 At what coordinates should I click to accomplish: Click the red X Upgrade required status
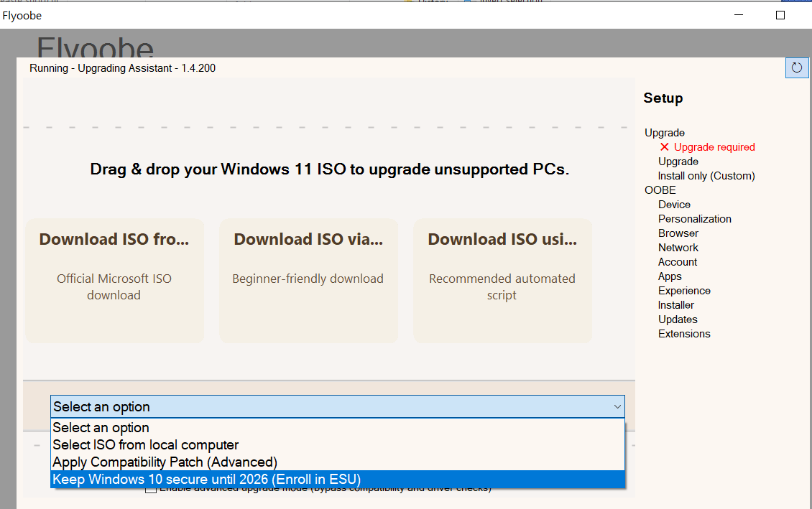pyautogui.click(x=706, y=147)
